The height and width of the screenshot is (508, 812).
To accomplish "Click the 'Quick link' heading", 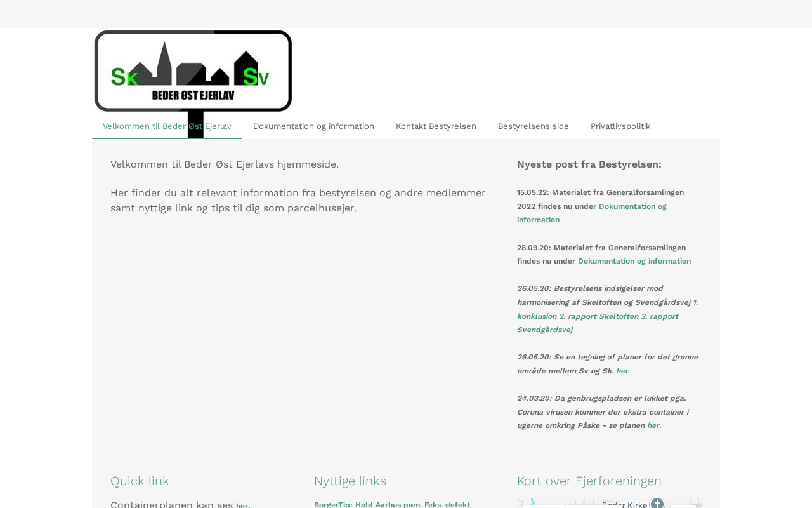I will [x=140, y=481].
